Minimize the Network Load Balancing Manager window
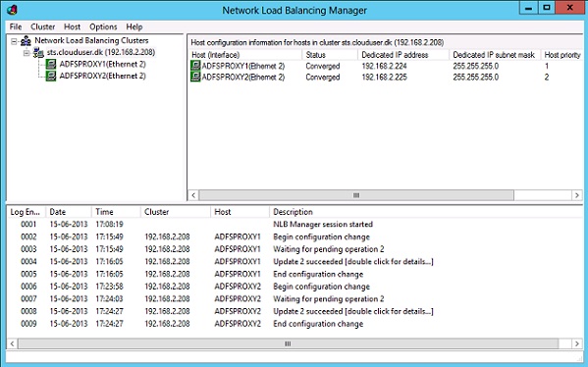This screenshot has height=367, width=588. 528,8
